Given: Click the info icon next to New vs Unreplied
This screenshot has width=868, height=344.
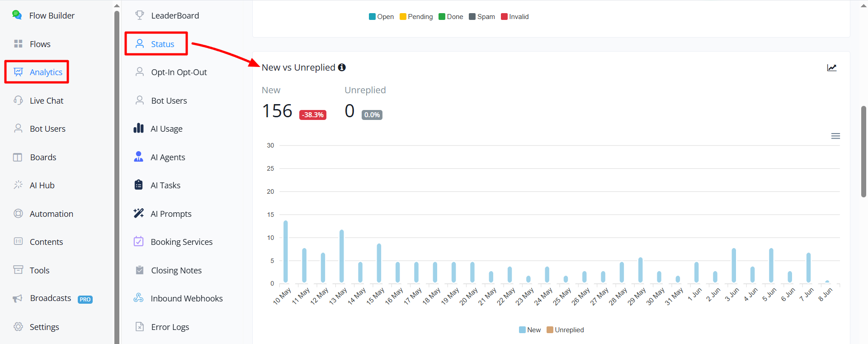Looking at the screenshot, I should click(342, 67).
